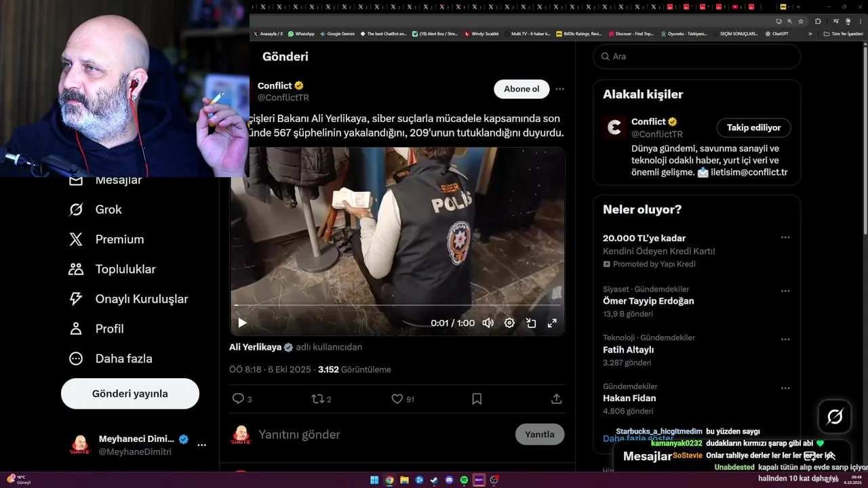Open the WhatsApp bookmark
This screenshot has width=868, height=488.
pyautogui.click(x=301, y=33)
